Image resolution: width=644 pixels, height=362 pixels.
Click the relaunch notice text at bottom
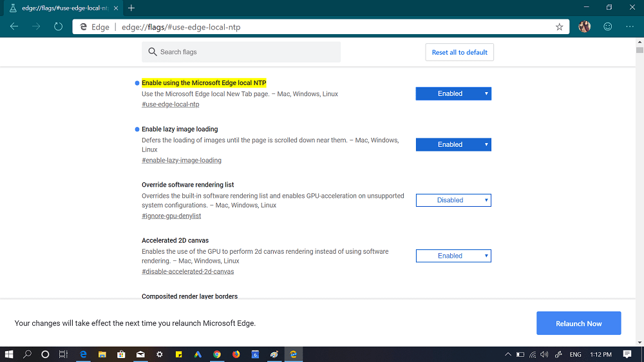click(135, 323)
